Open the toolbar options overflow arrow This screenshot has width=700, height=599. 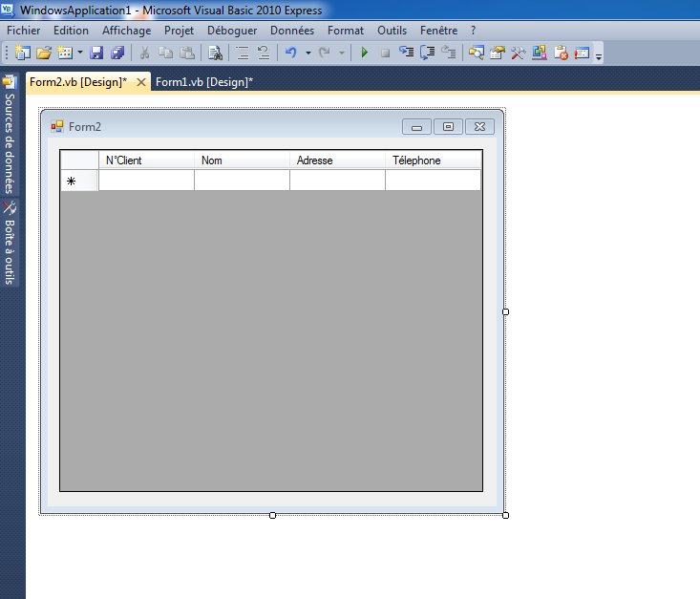[599, 56]
